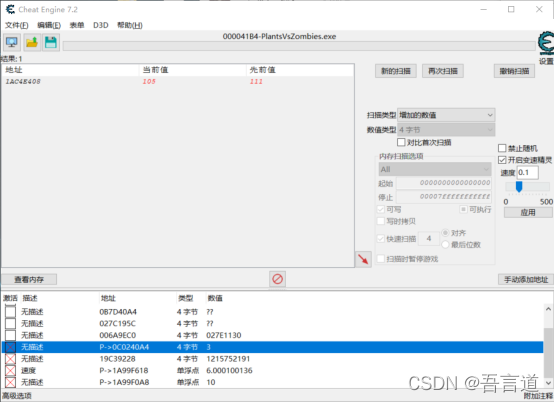Viewport: 554px width, 402px height.
Task: Open the 扫描类型 dropdown
Action: 446,115
